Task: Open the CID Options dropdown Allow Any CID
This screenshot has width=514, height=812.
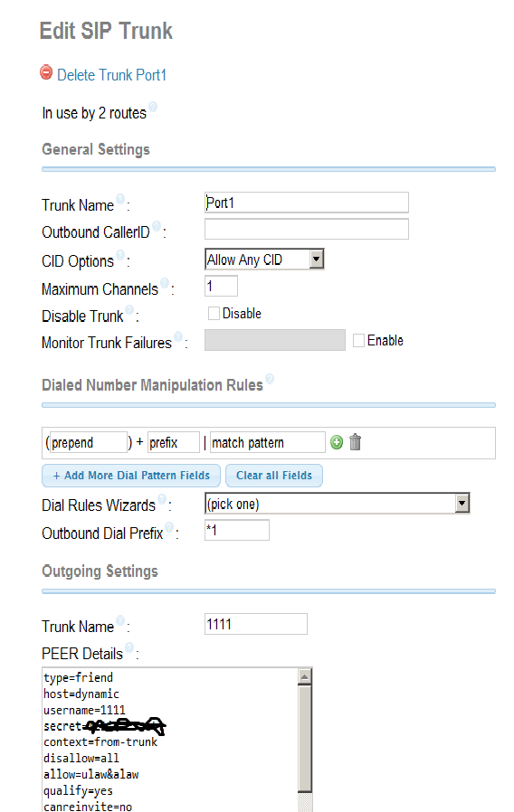Action: coord(264,259)
